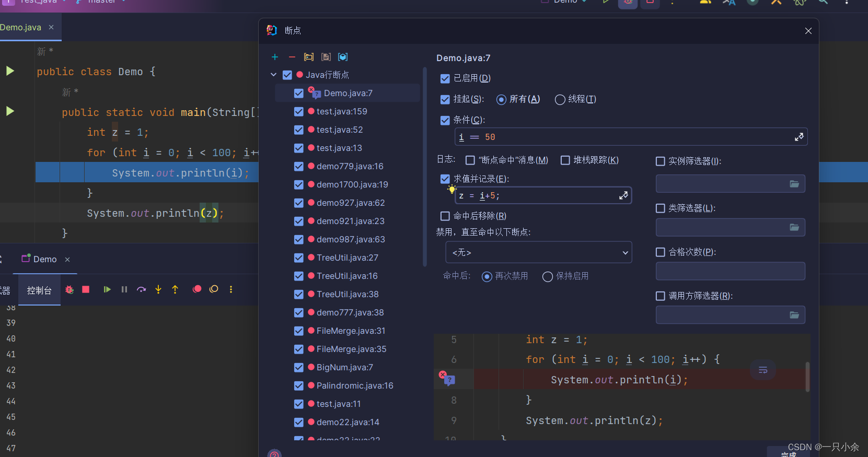
Task: Add a new breakpoint with plus icon
Action: (275, 57)
